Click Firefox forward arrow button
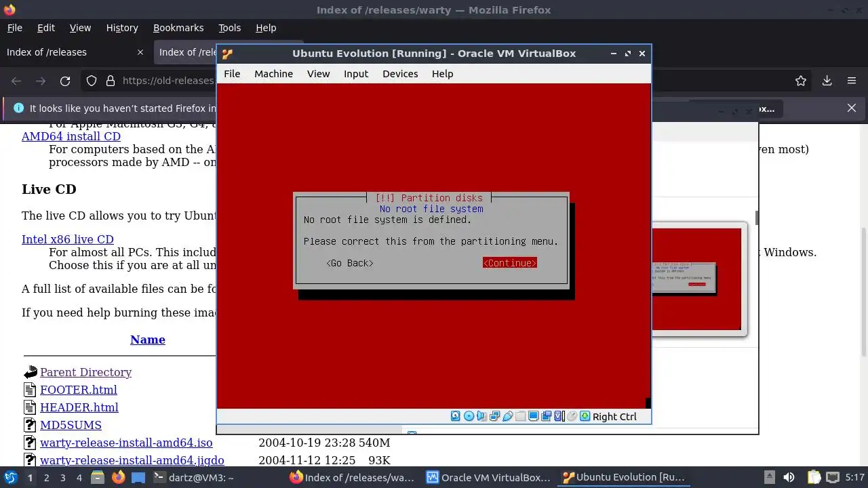 (x=41, y=81)
